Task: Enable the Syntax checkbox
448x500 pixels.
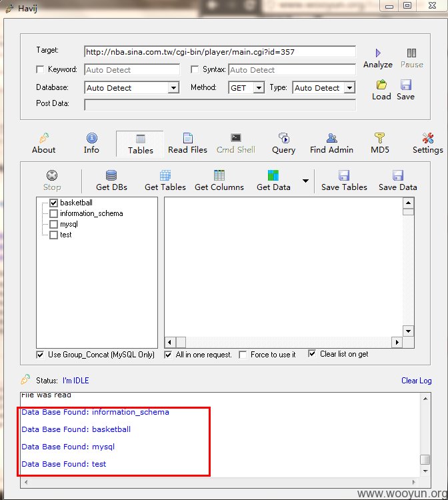Action: click(x=195, y=69)
